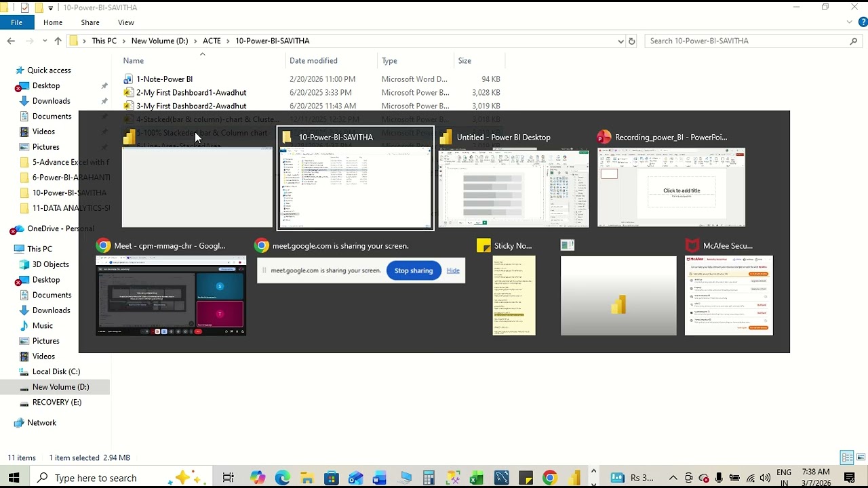Show hidden system tray icons chevron
Image resolution: width=868 pixels, height=488 pixels.
point(673,478)
